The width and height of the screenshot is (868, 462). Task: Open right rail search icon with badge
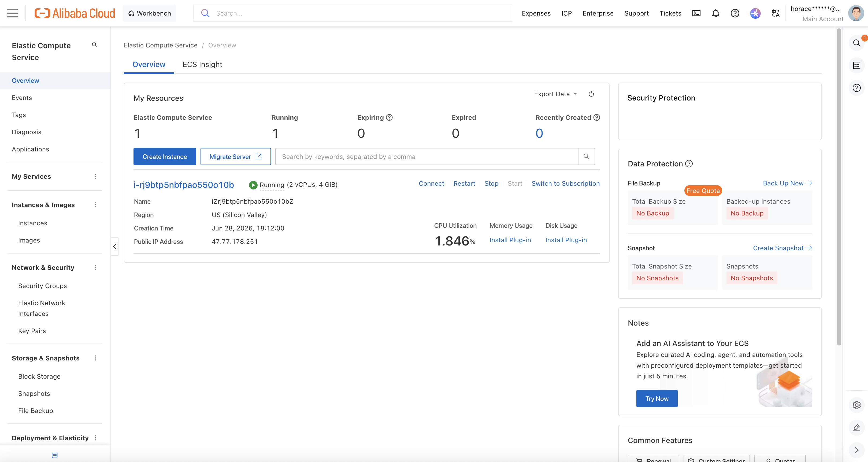tap(856, 43)
